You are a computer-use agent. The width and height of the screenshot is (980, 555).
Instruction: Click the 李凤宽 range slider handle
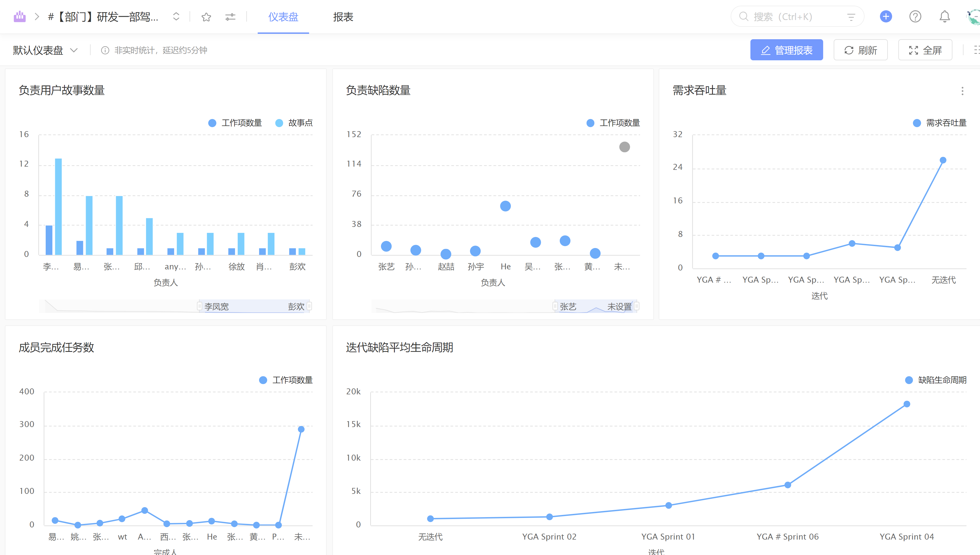coord(199,306)
